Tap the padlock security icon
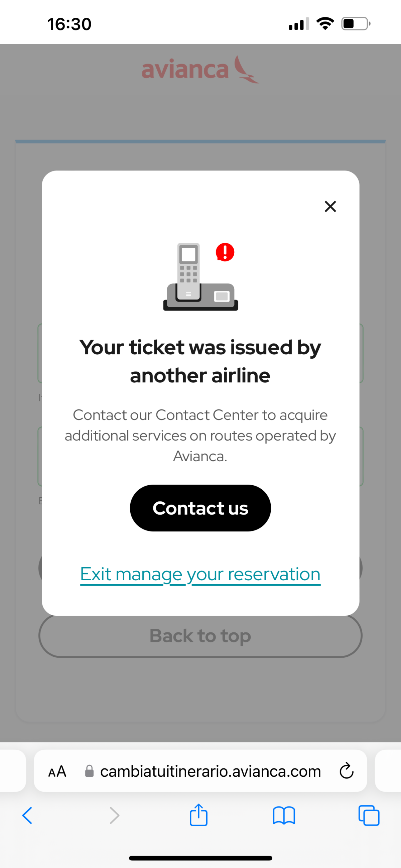 [89, 771]
